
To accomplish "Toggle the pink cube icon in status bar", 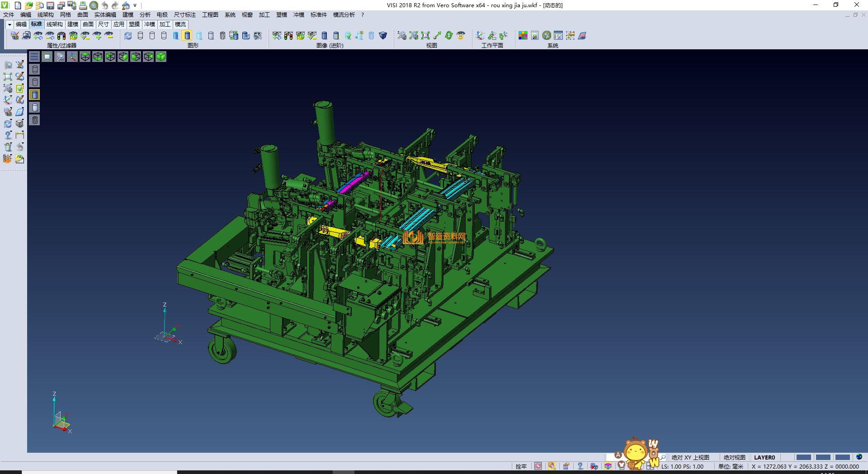I will coord(608,466).
